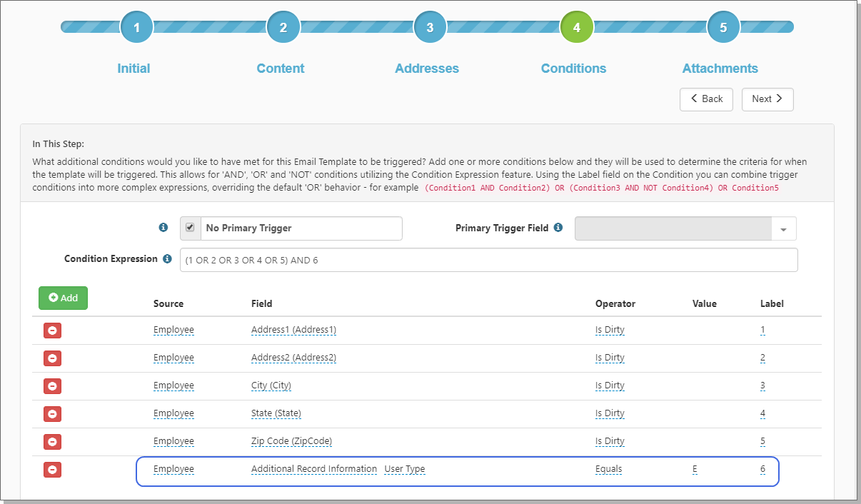This screenshot has height=504, width=861.
Task: Add a new condition
Action: point(63,298)
